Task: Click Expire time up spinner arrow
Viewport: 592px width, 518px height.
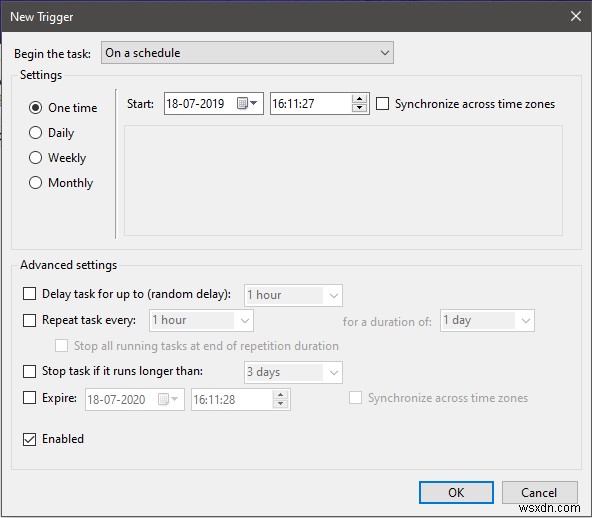Action: 280,395
